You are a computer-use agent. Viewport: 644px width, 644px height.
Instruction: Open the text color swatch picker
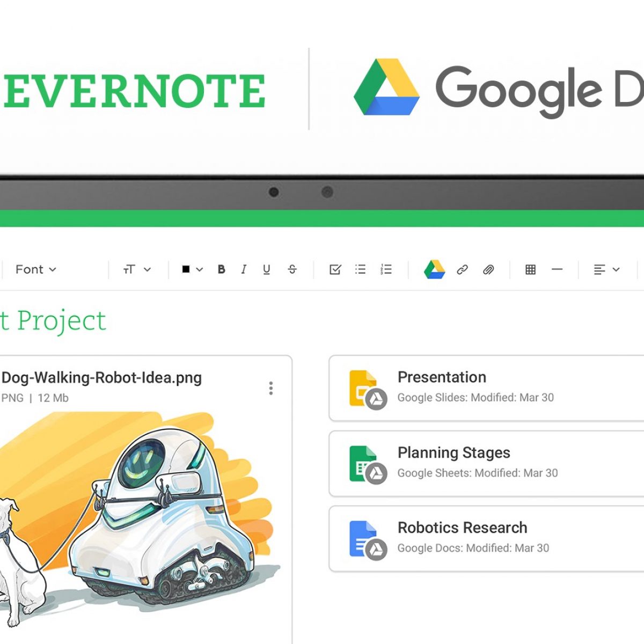192,269
